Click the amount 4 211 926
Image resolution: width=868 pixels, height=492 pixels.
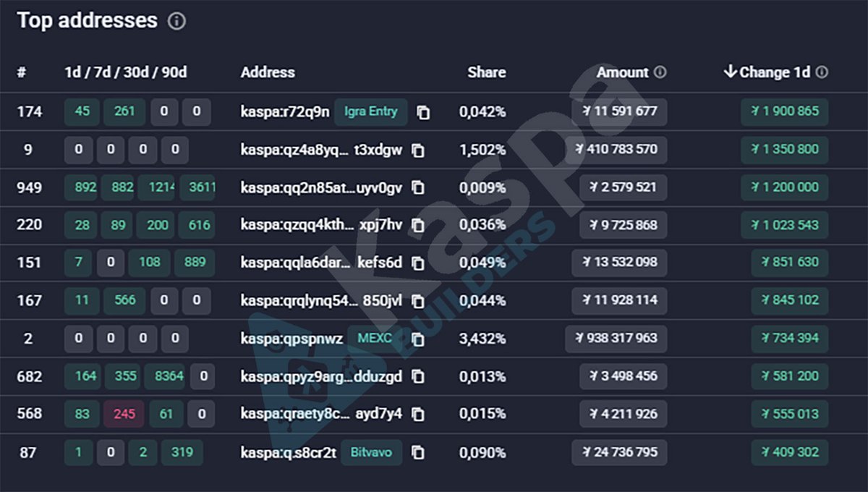click(x=624, y=414)
